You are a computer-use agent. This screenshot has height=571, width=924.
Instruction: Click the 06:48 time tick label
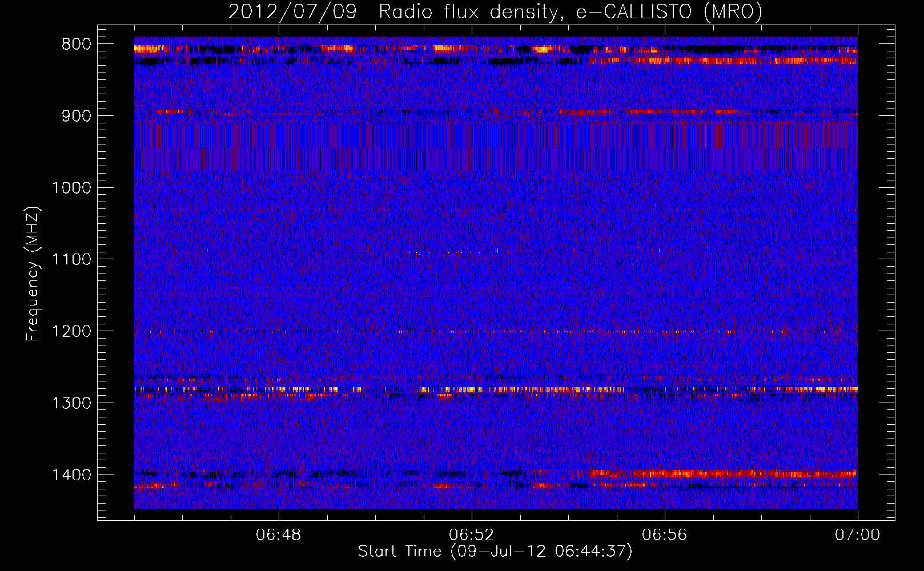279,535
